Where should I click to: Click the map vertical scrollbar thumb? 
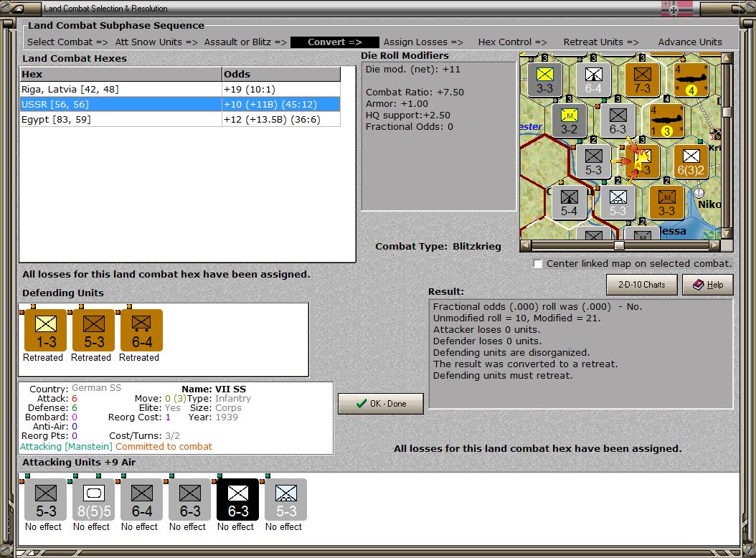click(x=727, y=112)
